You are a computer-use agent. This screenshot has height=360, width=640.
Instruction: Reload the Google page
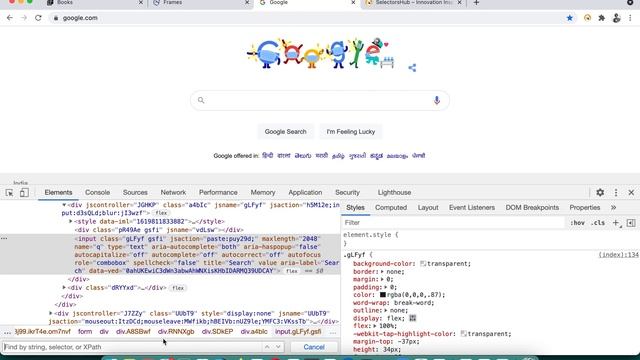point(38,18)
